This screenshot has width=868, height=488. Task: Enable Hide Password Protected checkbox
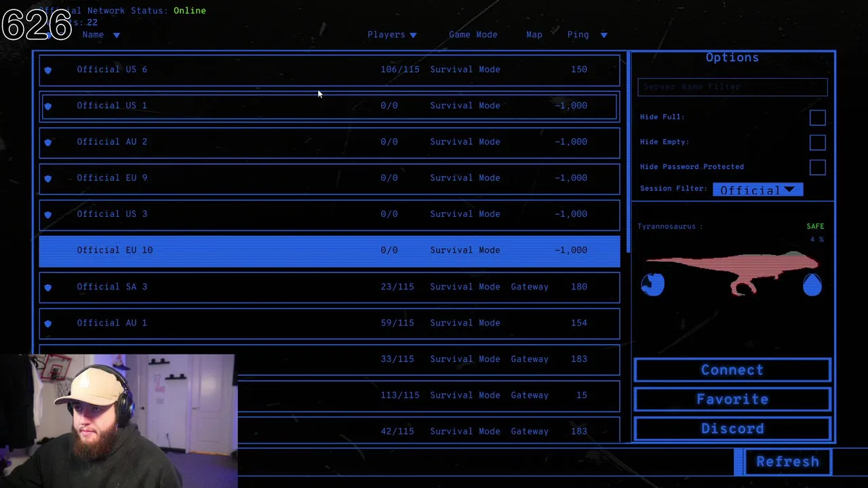tap(817, 167)
